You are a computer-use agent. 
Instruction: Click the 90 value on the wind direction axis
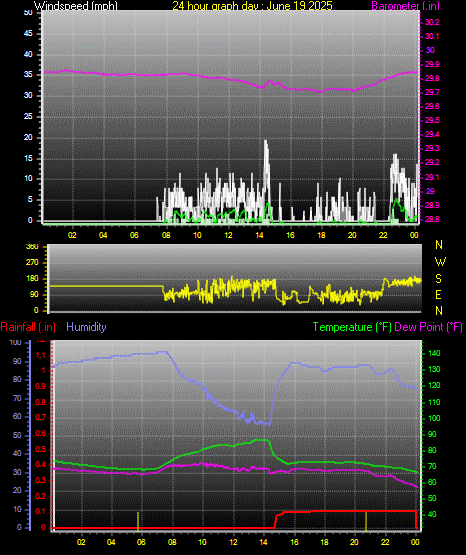[34, 294]
